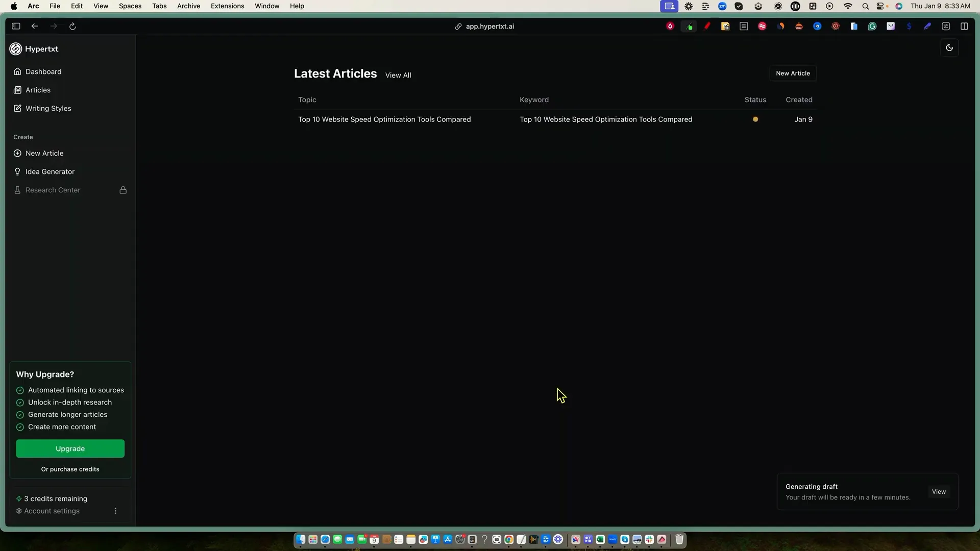Open Arc Spaces menu
The height and width of the screenshot is (551, 980).
click(130, 6)
